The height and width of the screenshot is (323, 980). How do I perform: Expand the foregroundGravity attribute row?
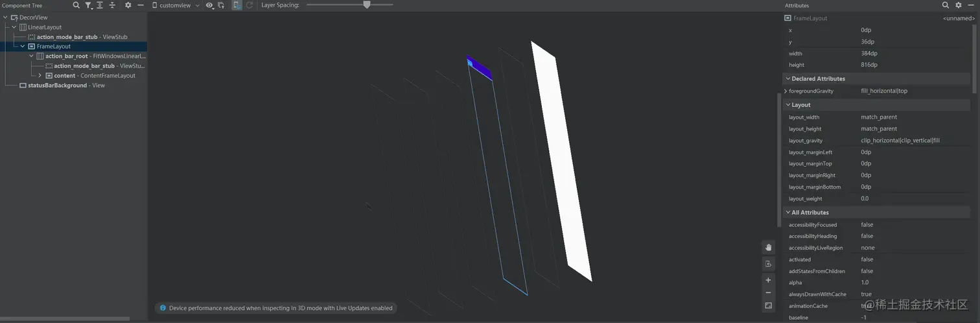(786, 91)
